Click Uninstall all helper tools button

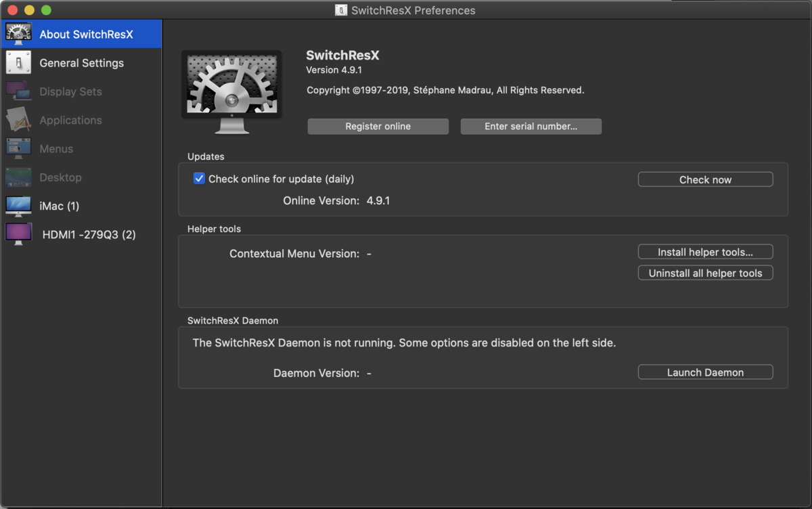(705, 273)
